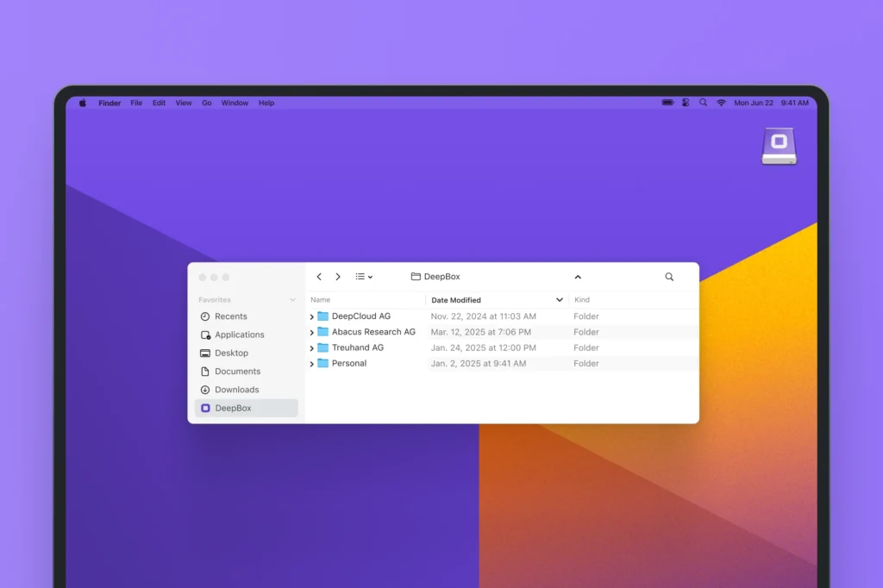Click date Jan. 2, 2025 at 9:41 AM
Screen dimensions: 883x588
[x=478, y=364]
